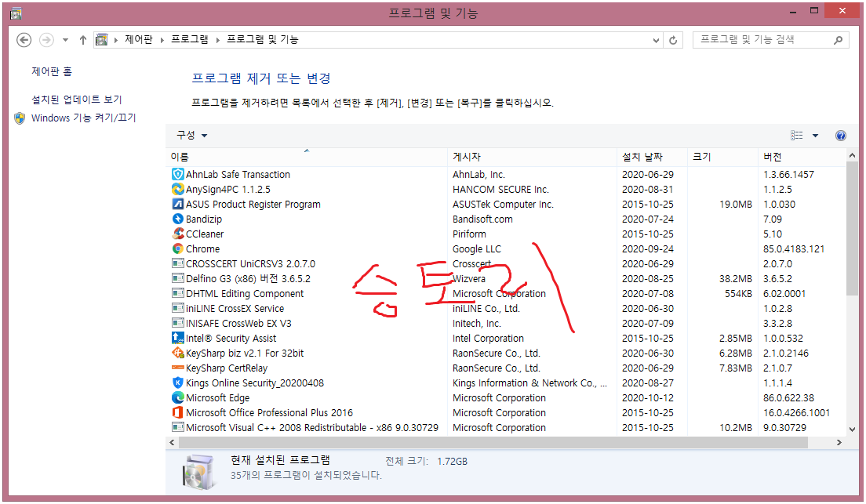Click publisher Kings Information & Network cell
This screenshot has width=866, height=504.
529,383
